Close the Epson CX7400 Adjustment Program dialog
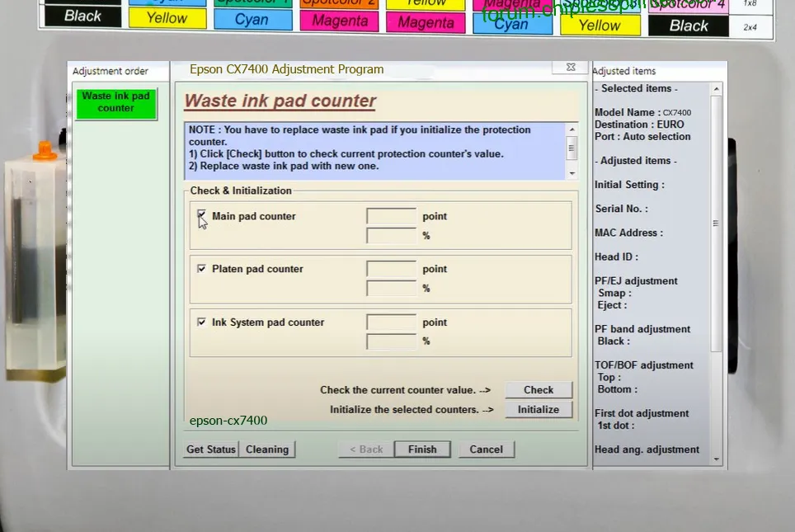This screenshot has width=795, height=532. (x=571, y=67)
